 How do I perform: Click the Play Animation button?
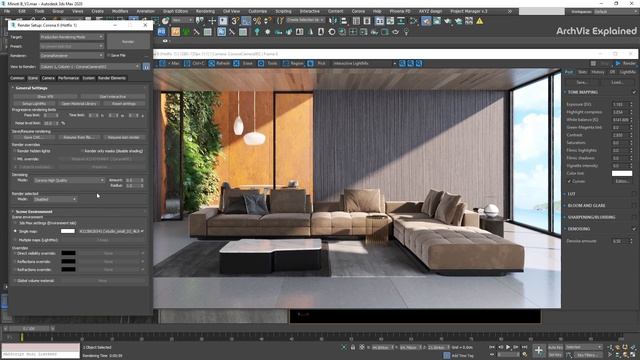[x=508, y=347]
